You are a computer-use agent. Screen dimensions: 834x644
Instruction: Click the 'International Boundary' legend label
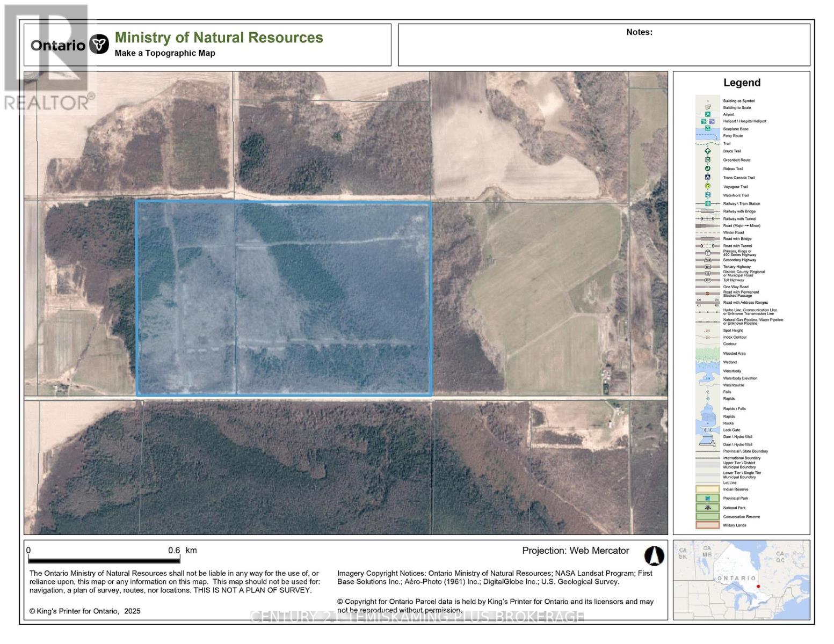[x=741, y=458]
